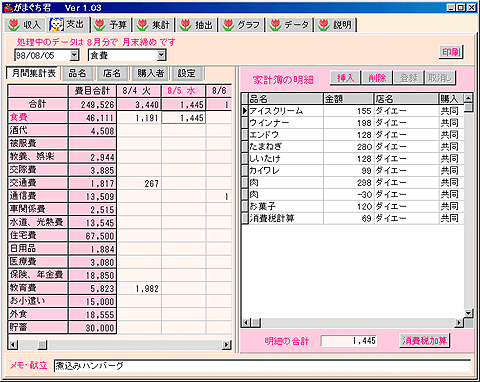The height and width of the screenshot is (382, 480).
Task: Select the 食費 category row label
Action: 38,117
